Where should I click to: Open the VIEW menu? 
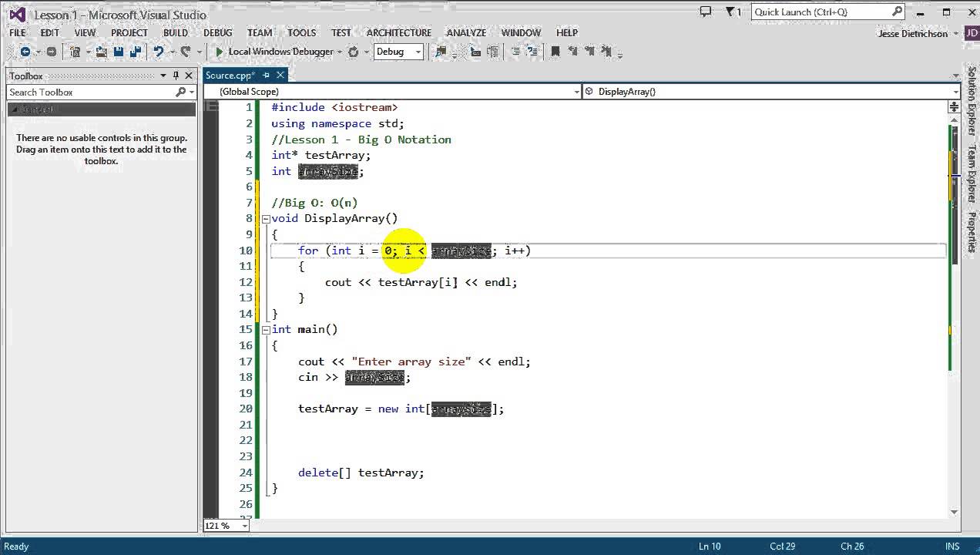(x=85, y=33)
